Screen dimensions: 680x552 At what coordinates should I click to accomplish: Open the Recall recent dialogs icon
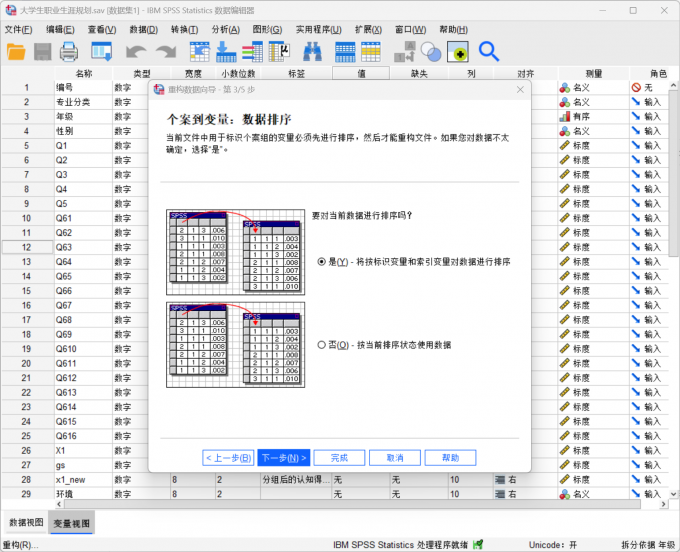coord(101,52)
